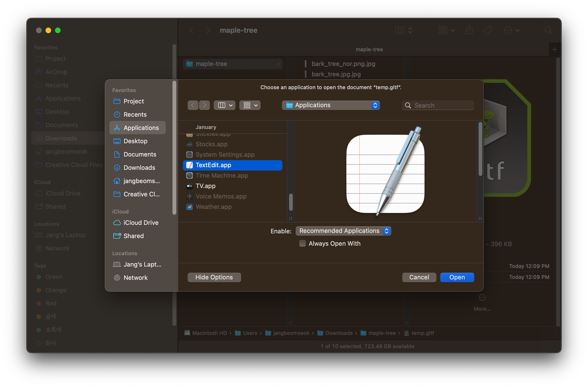Image resolution: width=588 pixels, height=388 pixels.
Task: Select Desktop in the dialog sidebar
Action: [x=135, y=141]
